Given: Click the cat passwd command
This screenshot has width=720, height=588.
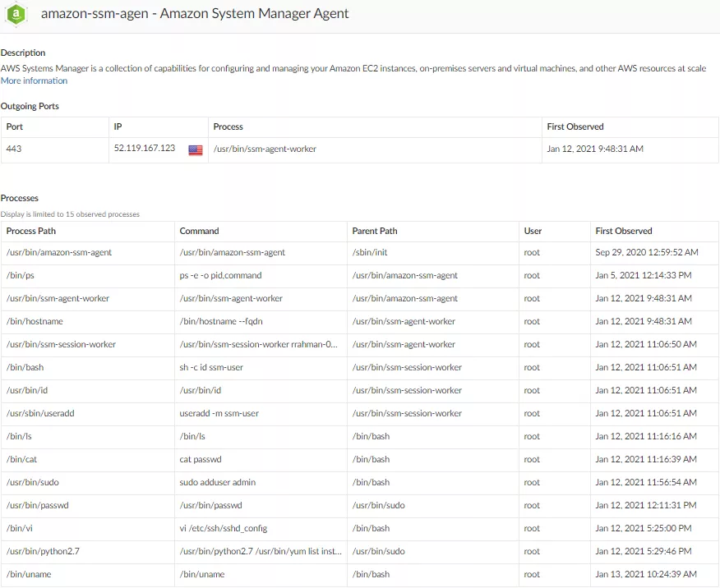Looking at the screenshot, I should [x=201, y=459].
